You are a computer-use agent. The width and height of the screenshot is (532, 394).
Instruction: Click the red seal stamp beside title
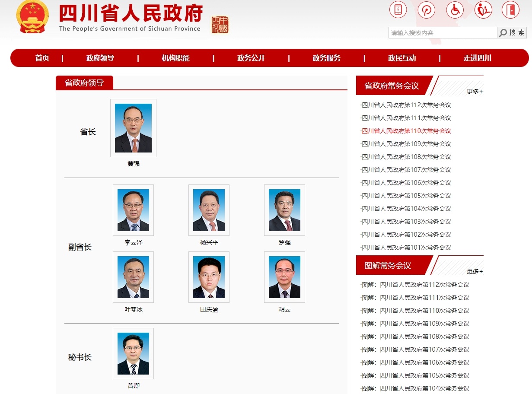coord(220,25)
